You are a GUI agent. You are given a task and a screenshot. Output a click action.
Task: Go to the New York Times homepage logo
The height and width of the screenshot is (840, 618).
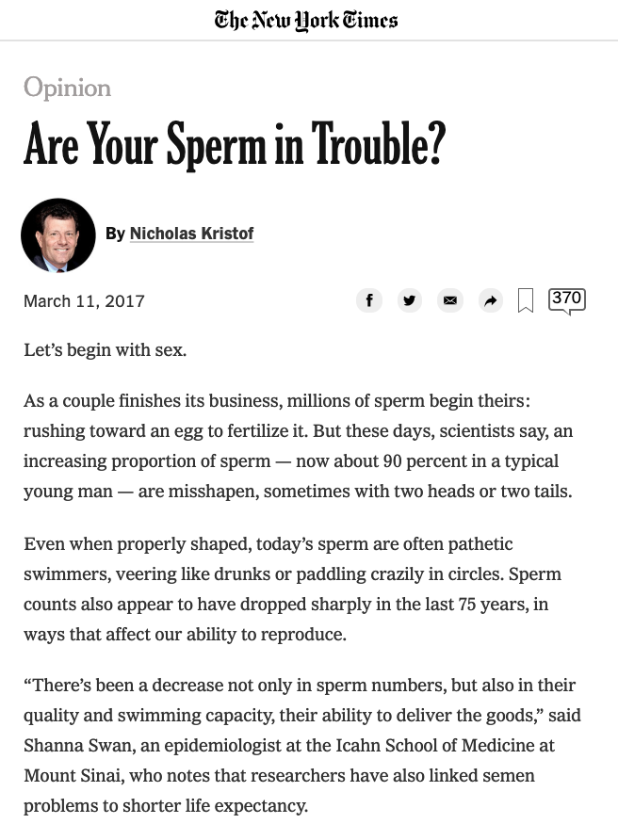(306, 21)
